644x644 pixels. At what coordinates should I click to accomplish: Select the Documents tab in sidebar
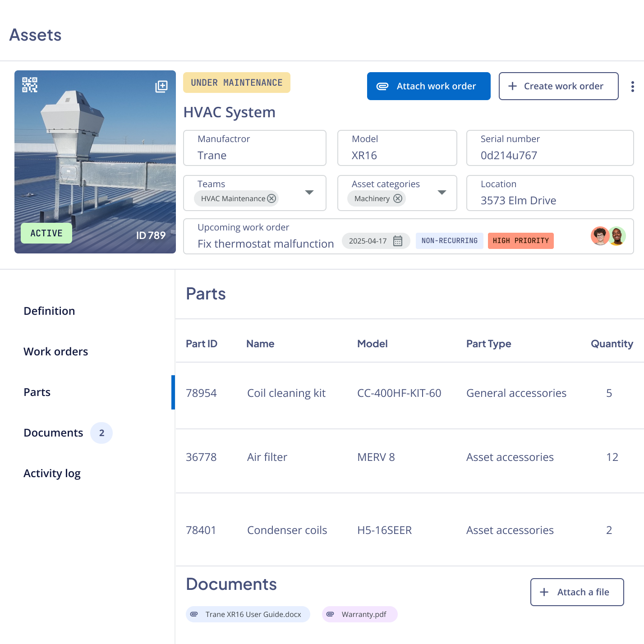tap(53, 433)
